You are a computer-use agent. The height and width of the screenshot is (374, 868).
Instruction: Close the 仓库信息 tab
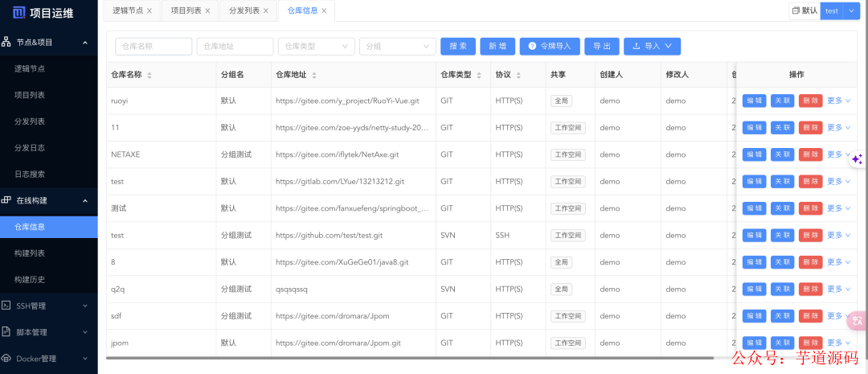(x=324, y=11)
